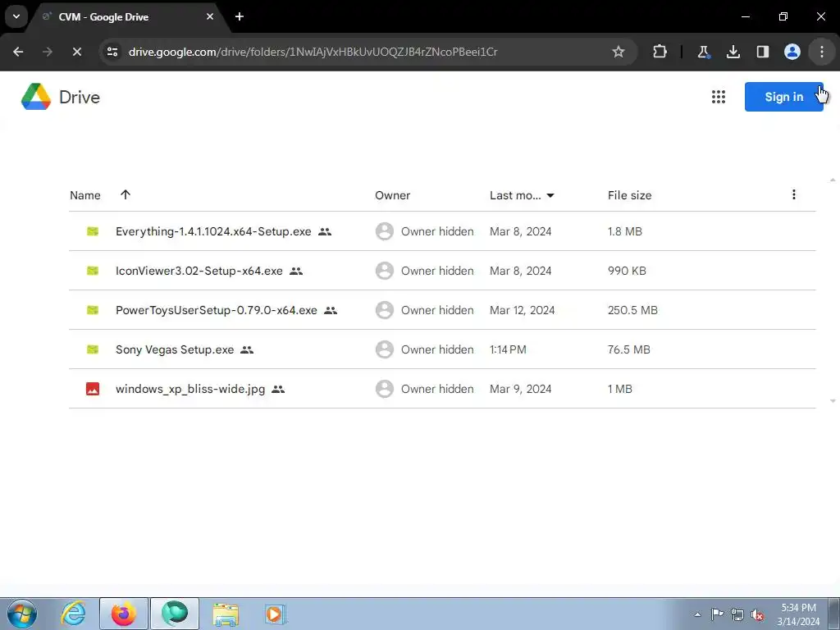Click shared icon beside Sony Vegas Setup
The width and height of the screenshot is (840, 630).
click(x=247, y=349)
